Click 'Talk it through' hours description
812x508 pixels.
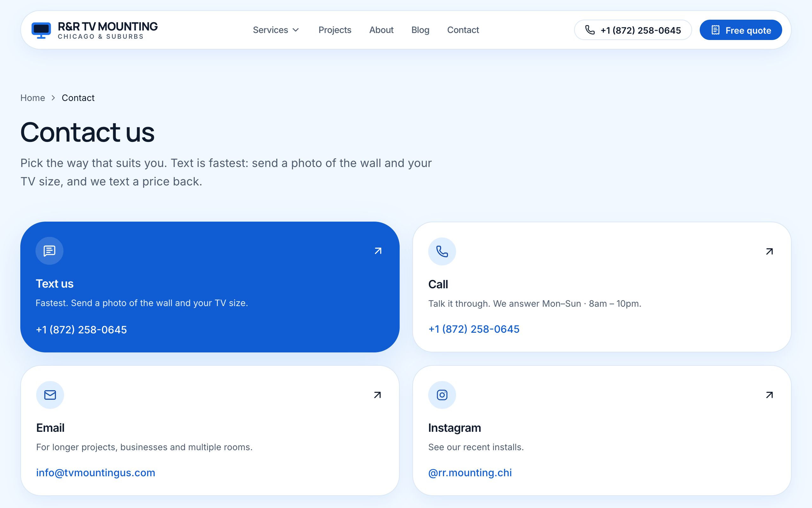click(x=534, y=304)
